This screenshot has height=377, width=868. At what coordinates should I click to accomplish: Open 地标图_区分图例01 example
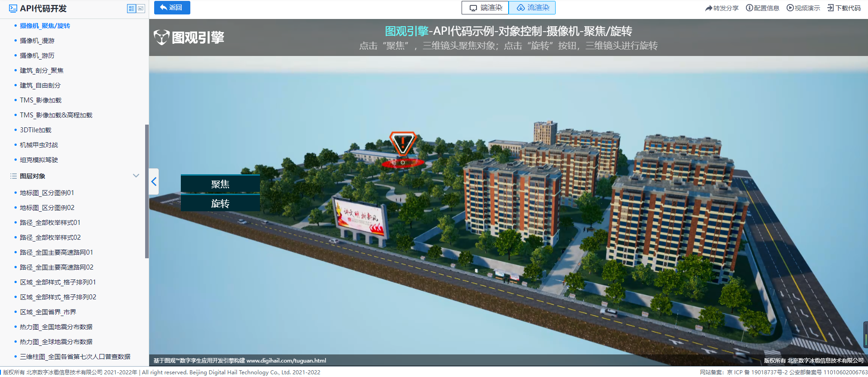point(47,193)
